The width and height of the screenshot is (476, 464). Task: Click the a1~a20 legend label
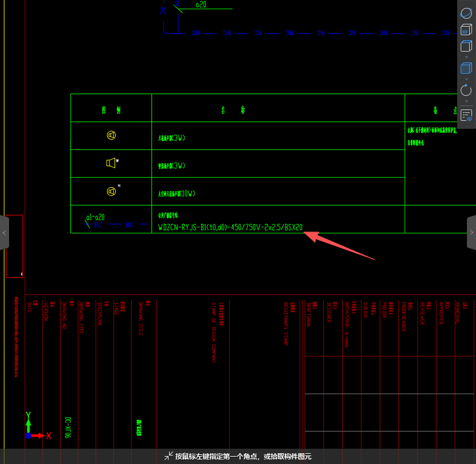(95, 217)
